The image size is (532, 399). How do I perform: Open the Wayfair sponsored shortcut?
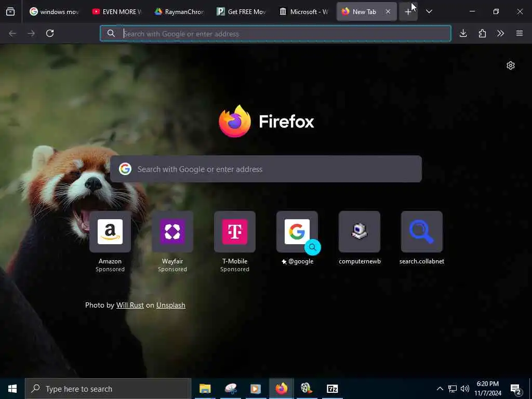(172, 232)
